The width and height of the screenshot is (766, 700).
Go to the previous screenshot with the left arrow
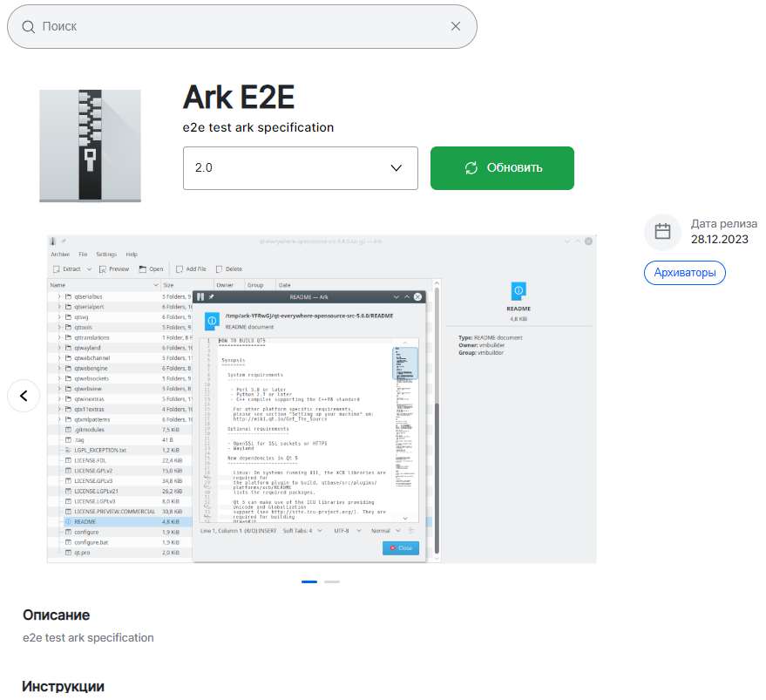[x=24, y=396]
